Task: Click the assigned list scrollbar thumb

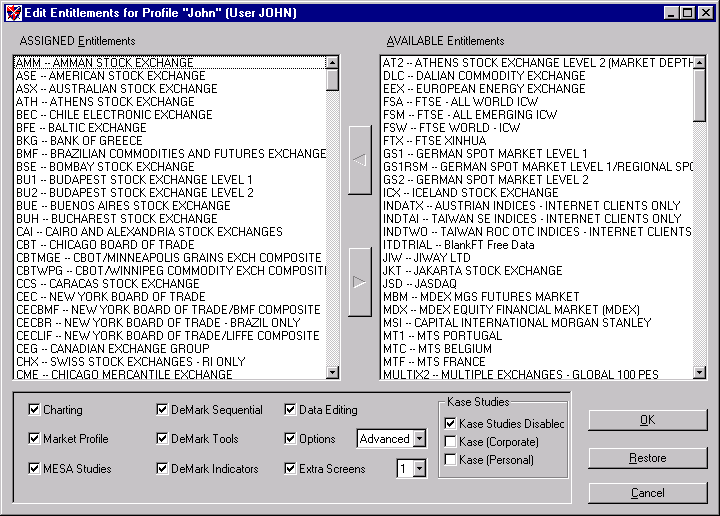Action: 332,80
